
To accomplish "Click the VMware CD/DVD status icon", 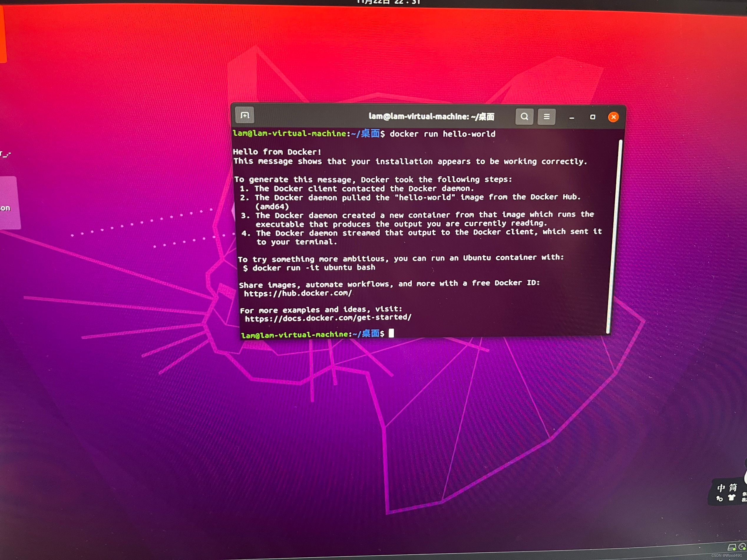I will click(742, 546).
